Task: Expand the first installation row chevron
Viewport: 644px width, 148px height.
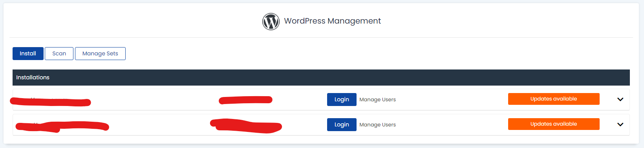Action: pos(620,99)
